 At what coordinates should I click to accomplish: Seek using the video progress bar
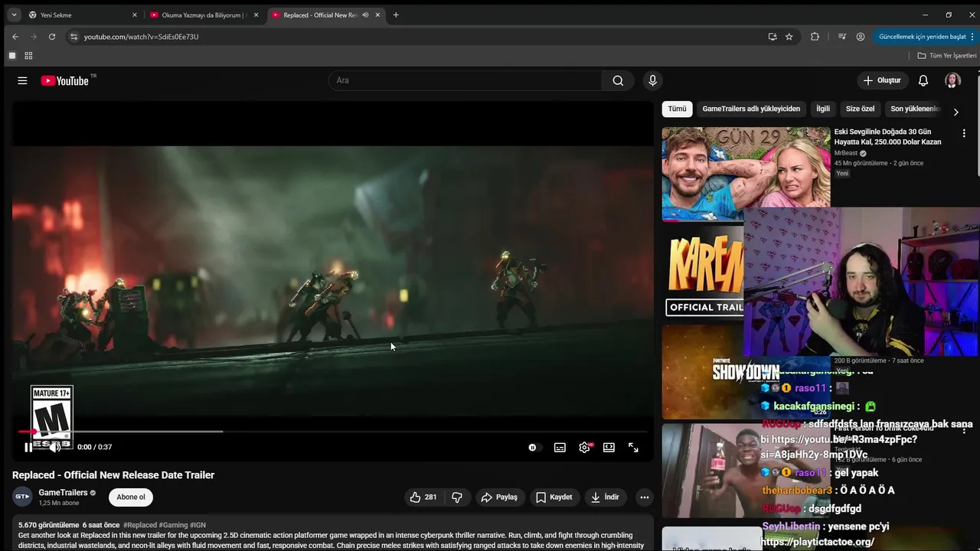pos(333,432)
